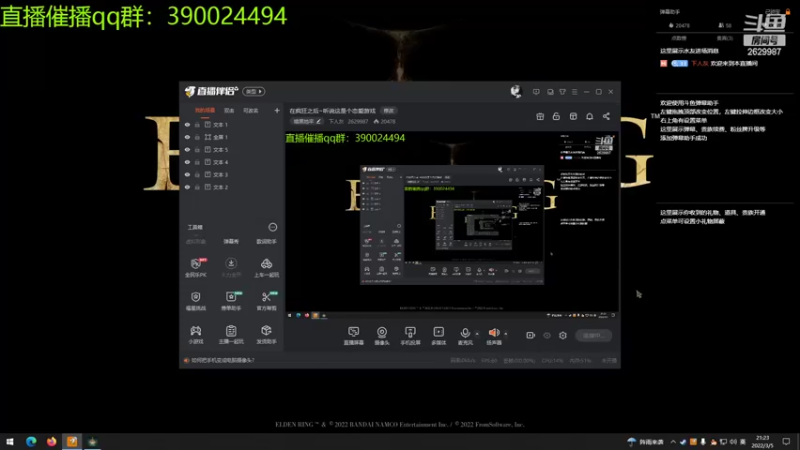Screen dimensions: 800x450
Task: Click the 修改 button beside stream title
Action: [x=389, y=111]
